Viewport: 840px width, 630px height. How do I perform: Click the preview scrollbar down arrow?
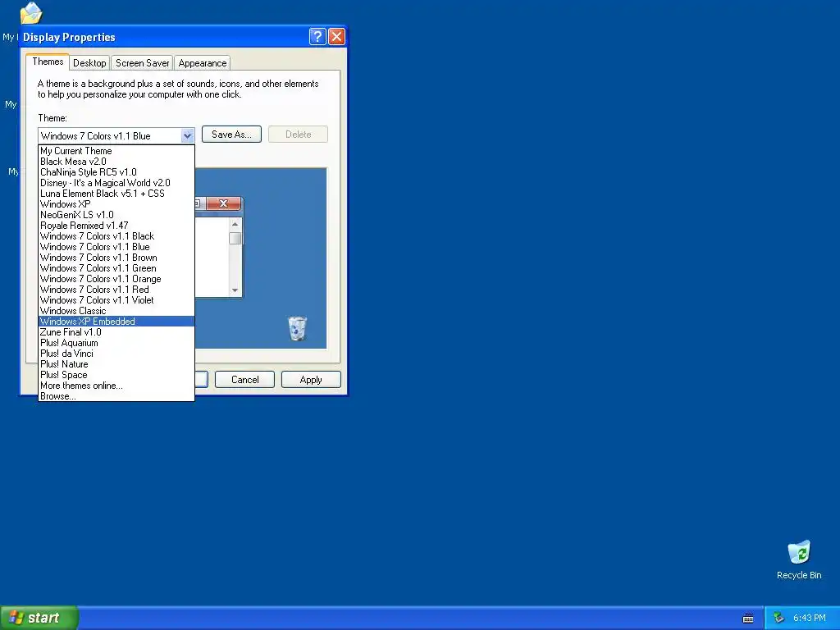(235, 290)
